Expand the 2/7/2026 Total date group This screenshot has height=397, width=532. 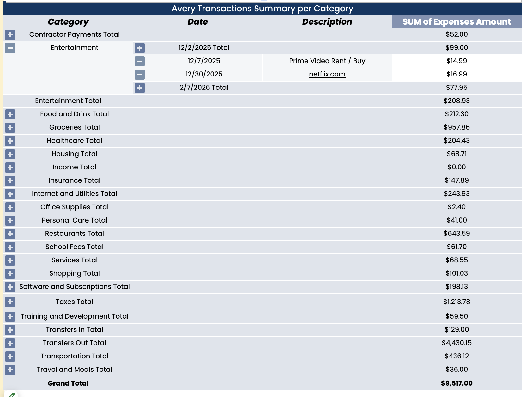click(139, 88)
